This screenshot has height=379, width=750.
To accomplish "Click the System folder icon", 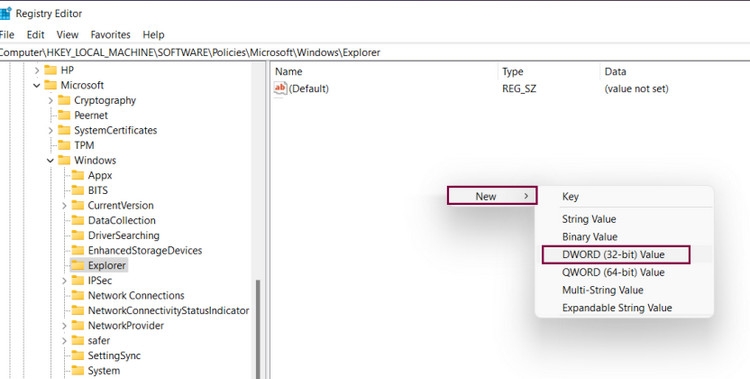I will (x=77, y=370).
